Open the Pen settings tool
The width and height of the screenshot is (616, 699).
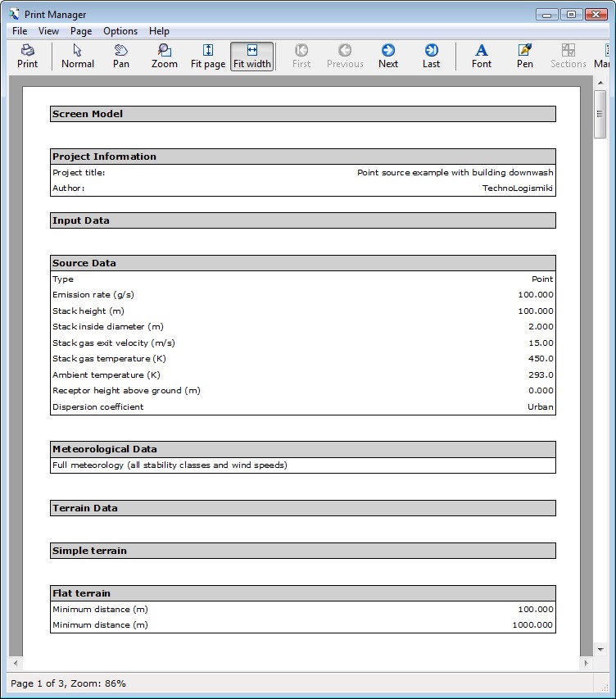point(525,56)
